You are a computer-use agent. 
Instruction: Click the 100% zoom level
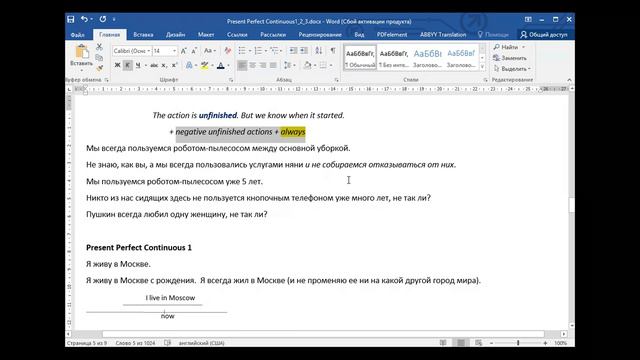click(x=560, y=343)
